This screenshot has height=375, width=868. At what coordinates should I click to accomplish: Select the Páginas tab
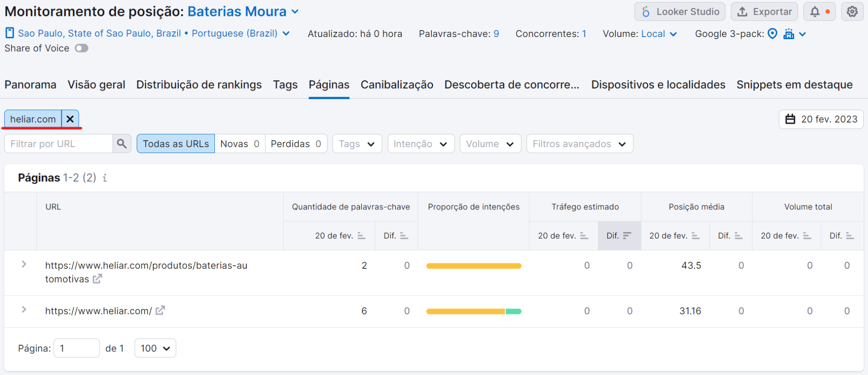[329, 85]
